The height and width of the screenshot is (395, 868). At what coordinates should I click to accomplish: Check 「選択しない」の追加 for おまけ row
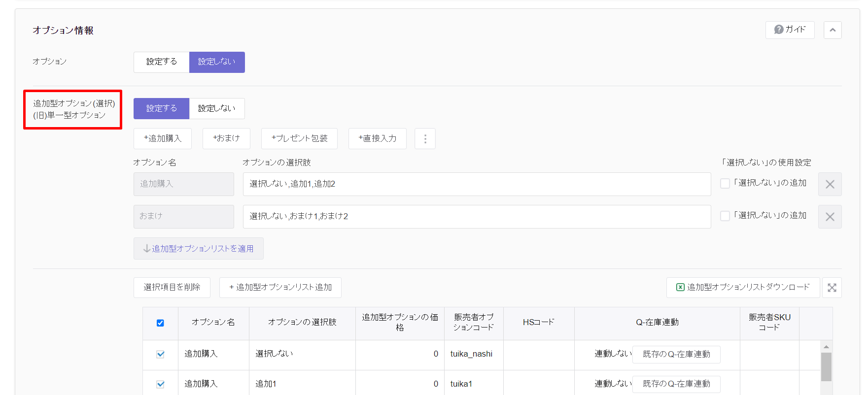click(725, 216)
